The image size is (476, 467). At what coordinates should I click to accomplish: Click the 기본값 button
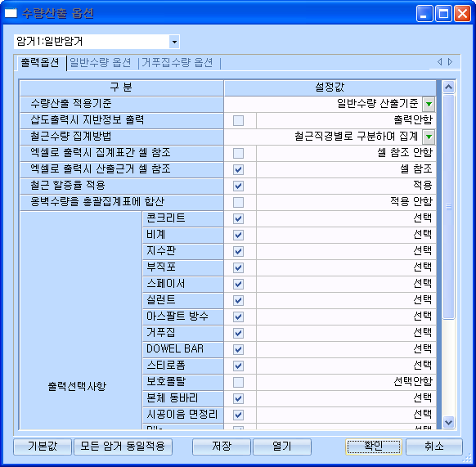(x=43, y=447)
